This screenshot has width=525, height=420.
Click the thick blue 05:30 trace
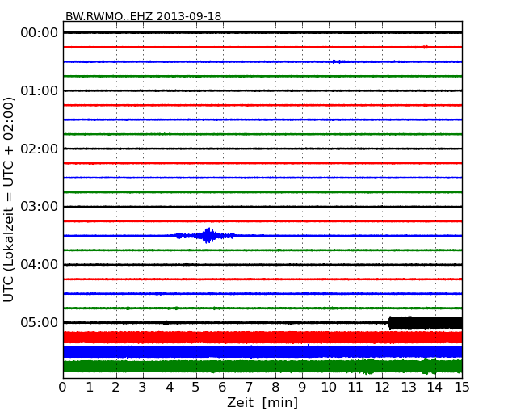tap(262, 351)
